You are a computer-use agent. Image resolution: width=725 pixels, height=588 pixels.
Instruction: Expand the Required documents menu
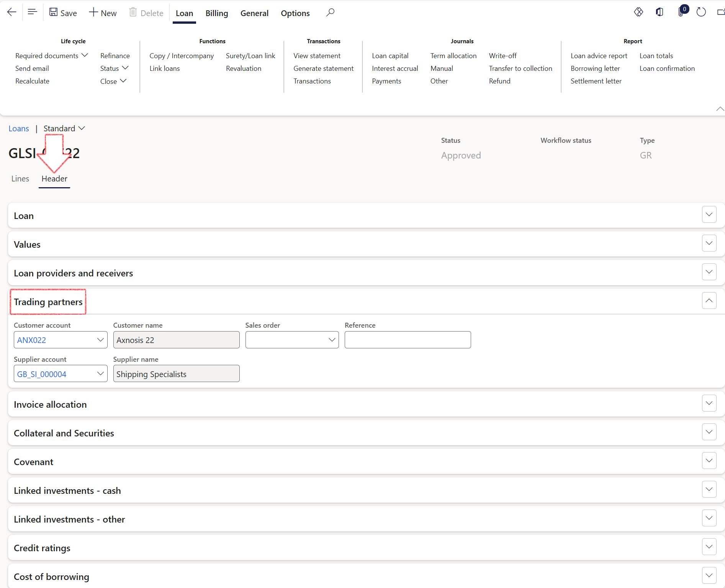[x=52, y=56]
